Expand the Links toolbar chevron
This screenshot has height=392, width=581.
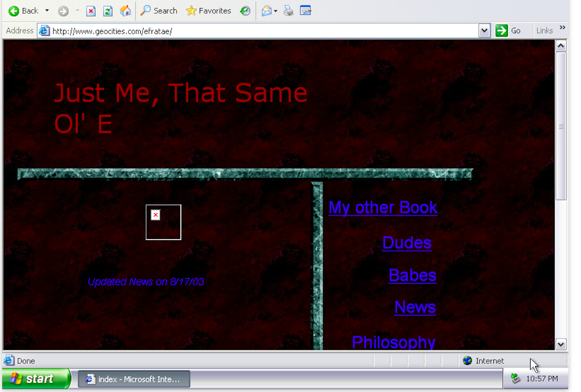point(562,28)
